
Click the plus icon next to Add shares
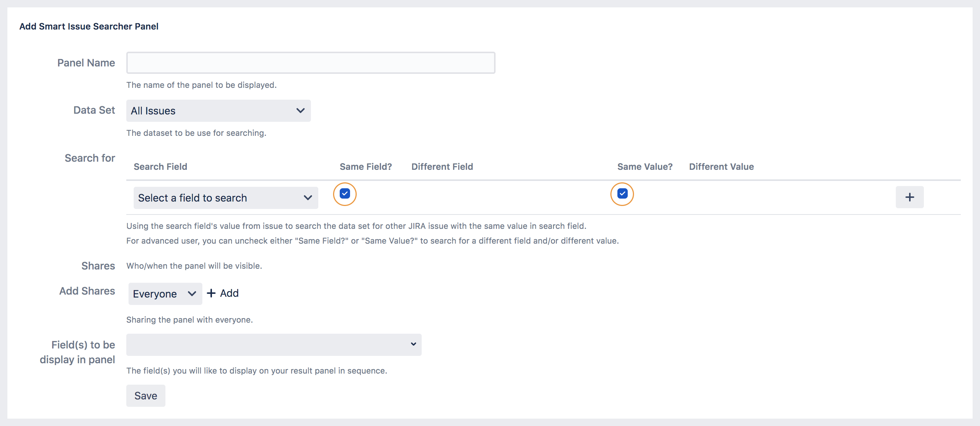tap(211, 293)
